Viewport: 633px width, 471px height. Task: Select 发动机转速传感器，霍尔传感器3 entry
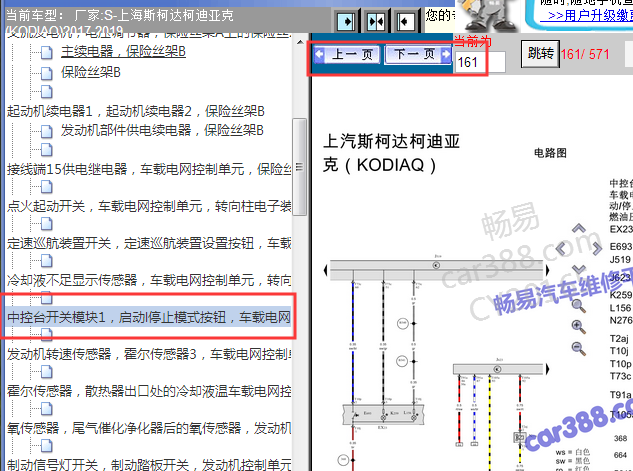(149, 354)
